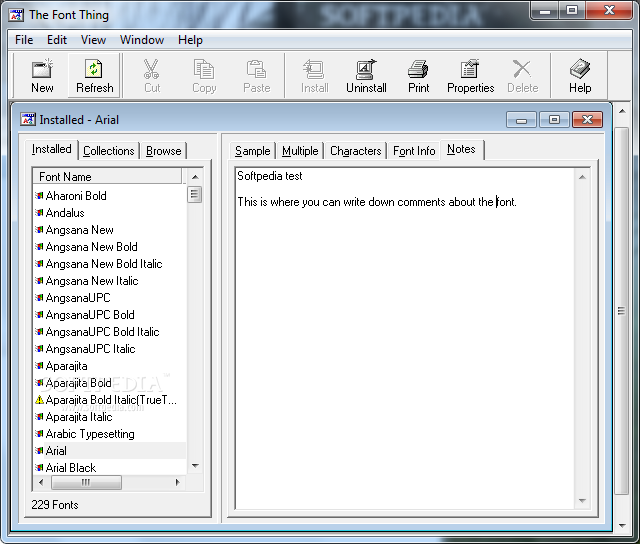Click main window's down scroll arrow
The width and height of the screenshot is (640, 544).
pyautogui.click(x=622, y=526)
